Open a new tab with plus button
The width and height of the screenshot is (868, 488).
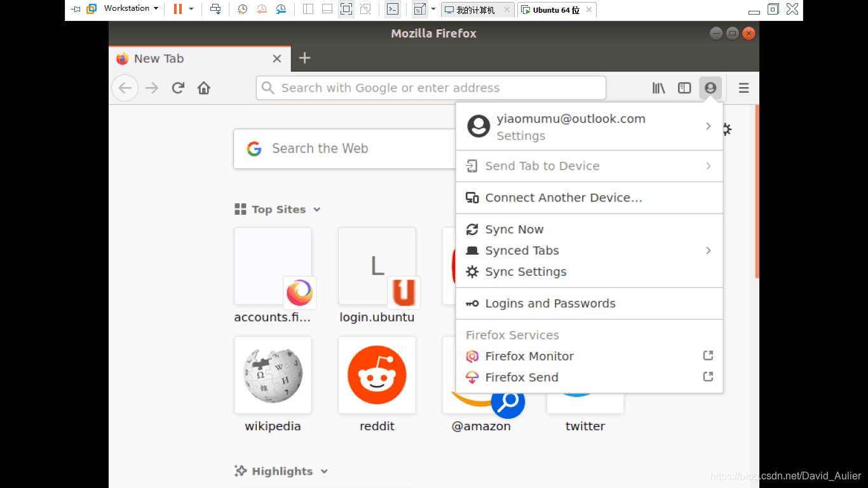(x=304, y=58)
